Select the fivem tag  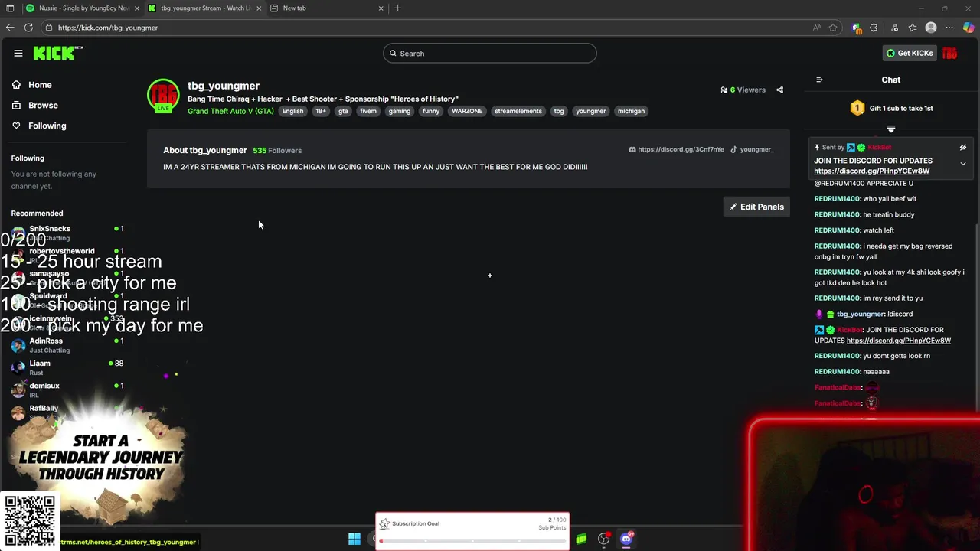point(368,111)
